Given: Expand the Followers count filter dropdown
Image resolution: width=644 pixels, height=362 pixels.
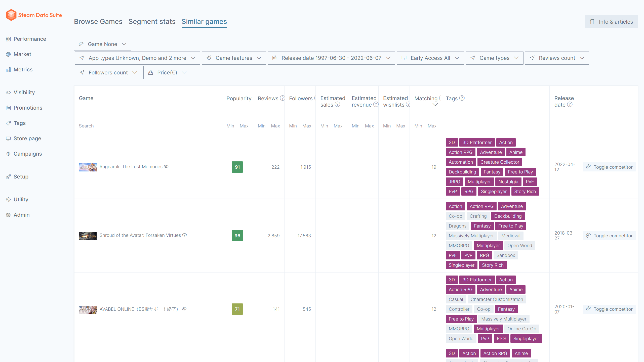Looking at the screenshot, I should pos(108,73).
